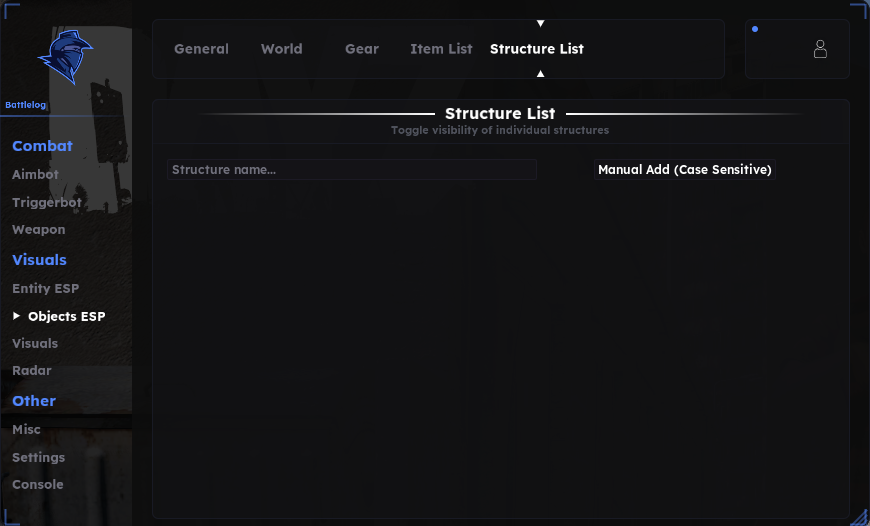Focus the Structure name search field

[x=352, y=170]
